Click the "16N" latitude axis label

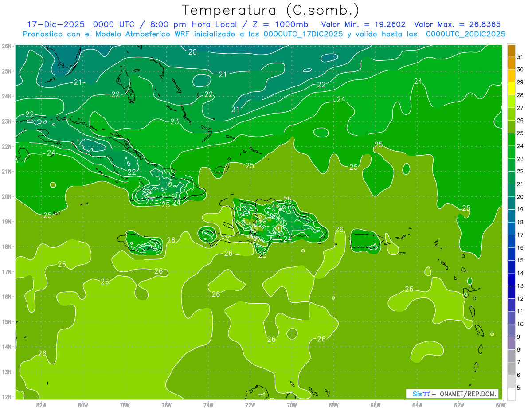pyautogui.click(x=7, y=297)
